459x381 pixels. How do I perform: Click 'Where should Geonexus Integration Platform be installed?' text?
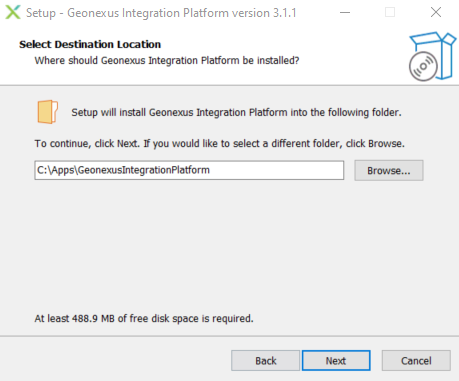click(167, 61)
